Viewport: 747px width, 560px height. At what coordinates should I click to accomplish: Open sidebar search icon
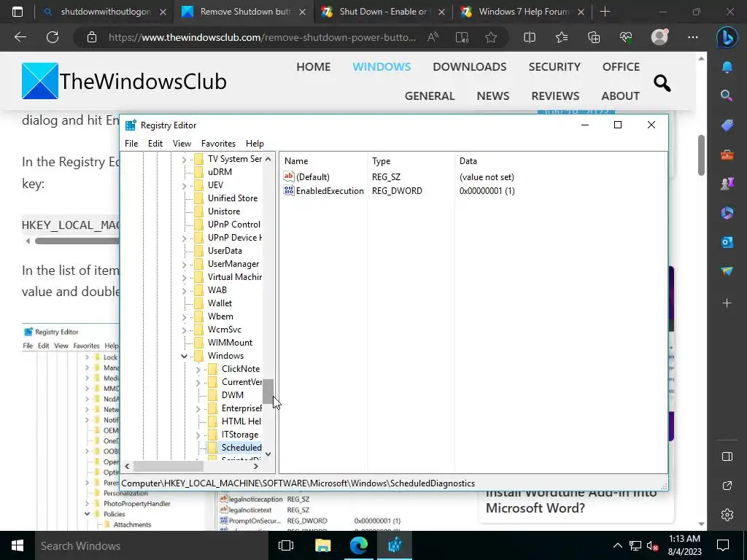point(727,96)
